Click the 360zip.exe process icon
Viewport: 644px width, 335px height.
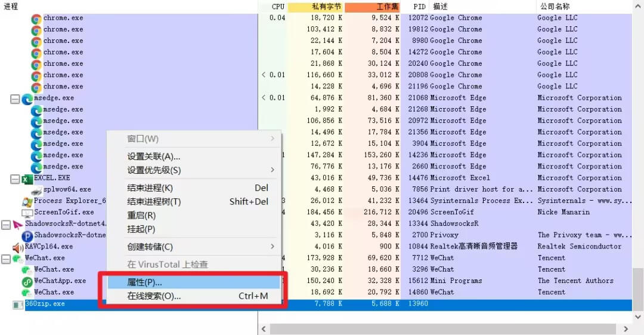click(18, 305)
